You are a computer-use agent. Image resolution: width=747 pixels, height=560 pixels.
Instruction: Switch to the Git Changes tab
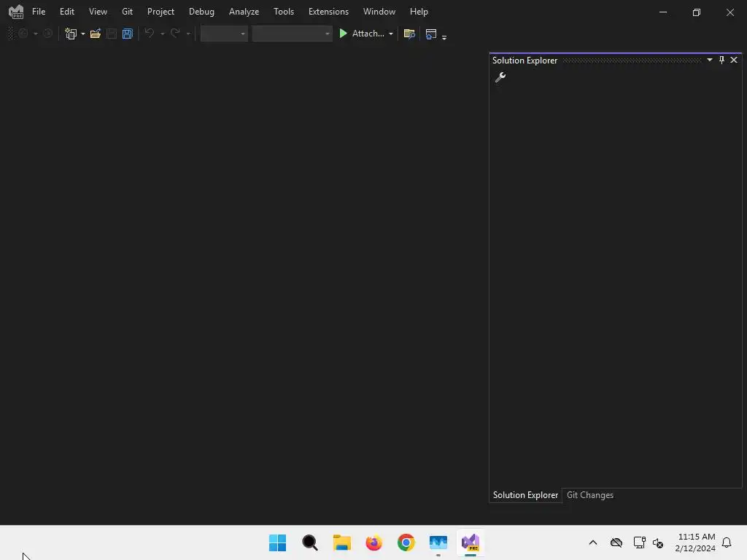589,495
